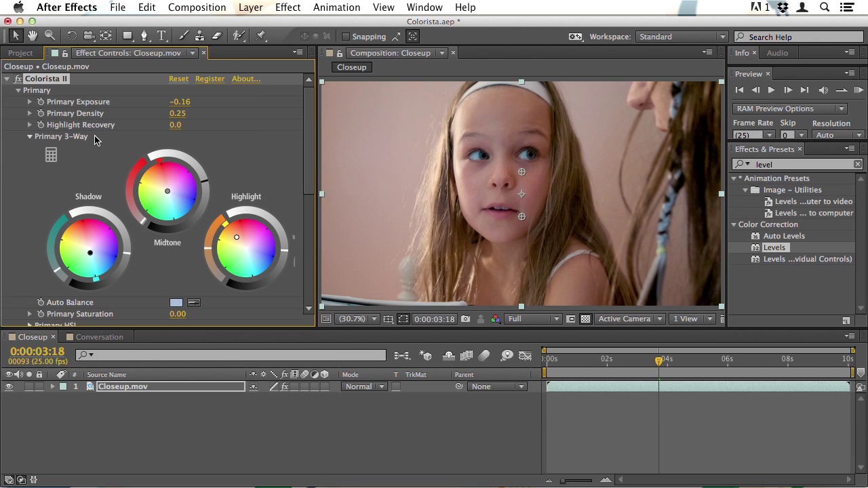The width and height of the screenshot is (868, 488).
Task: Enable the Snapping checkbox
Action: (x=346, y=37)
